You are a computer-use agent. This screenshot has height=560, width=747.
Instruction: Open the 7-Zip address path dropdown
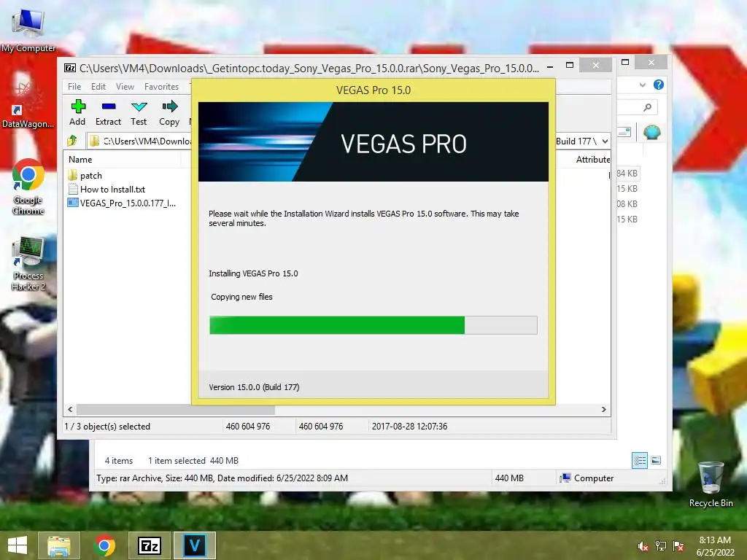click(605, 141)
